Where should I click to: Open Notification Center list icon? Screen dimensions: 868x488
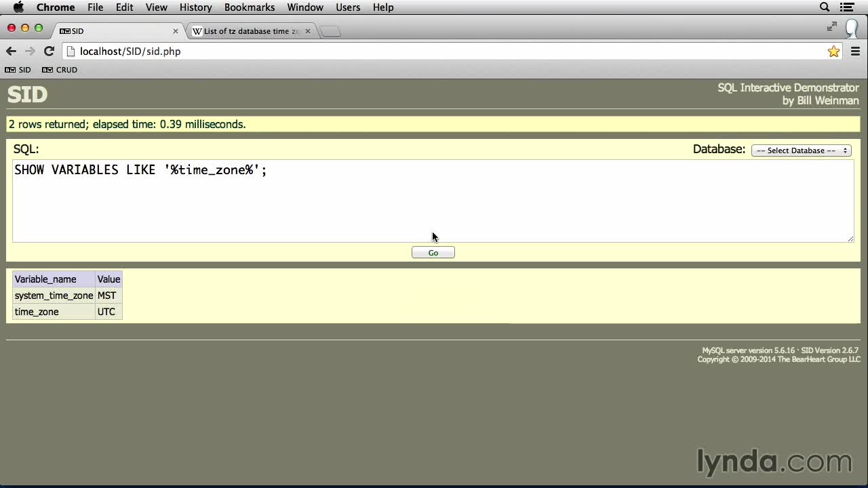click(x=847, y=7)
